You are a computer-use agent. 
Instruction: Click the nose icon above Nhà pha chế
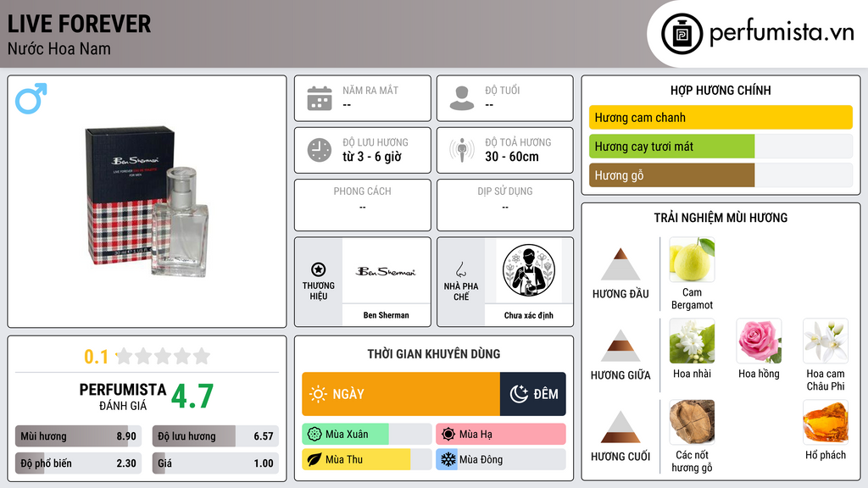[460, 269]
